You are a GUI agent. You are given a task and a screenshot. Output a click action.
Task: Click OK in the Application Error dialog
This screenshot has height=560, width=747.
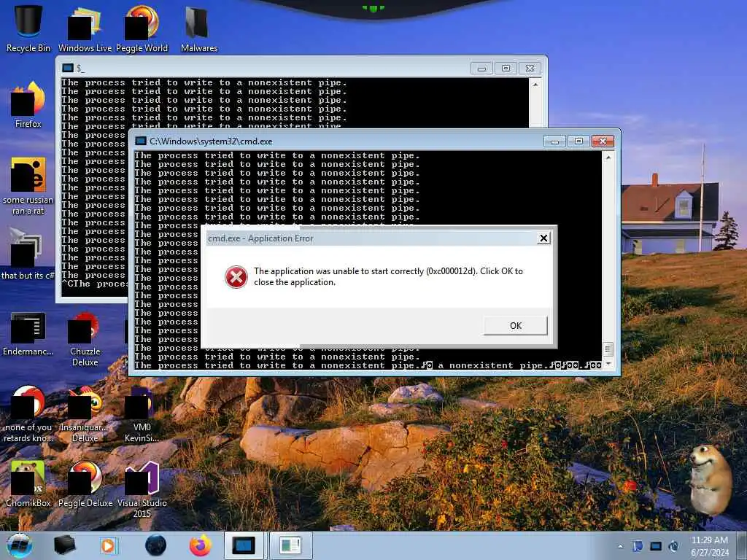(x=516, y=326)
